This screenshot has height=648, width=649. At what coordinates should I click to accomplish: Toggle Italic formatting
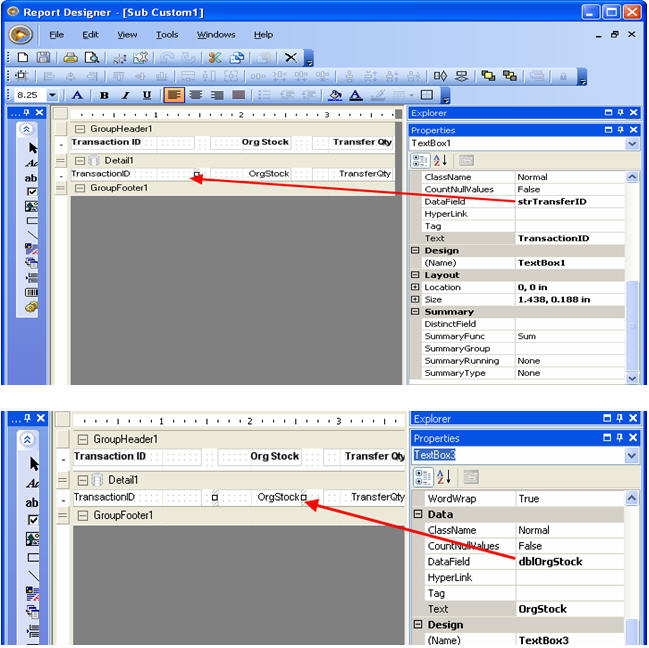125,95
